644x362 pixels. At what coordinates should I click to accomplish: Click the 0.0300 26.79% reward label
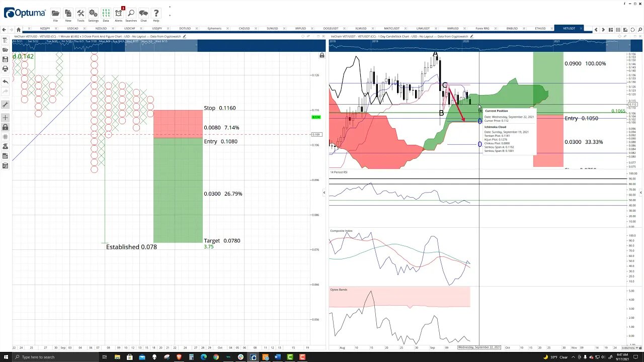223,194
